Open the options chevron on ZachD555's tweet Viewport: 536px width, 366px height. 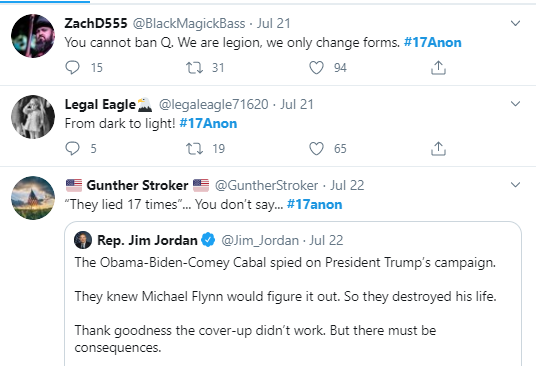pyautogui.click(x=515, y=23)
